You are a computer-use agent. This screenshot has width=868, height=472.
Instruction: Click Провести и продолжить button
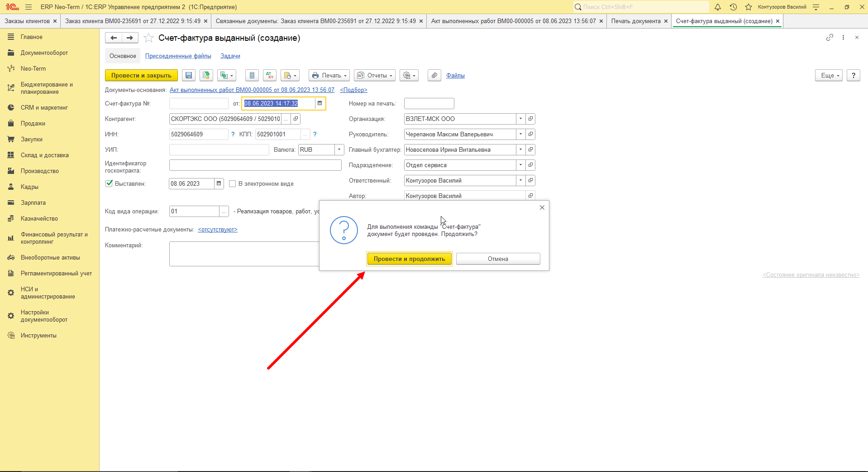point(410,259)
